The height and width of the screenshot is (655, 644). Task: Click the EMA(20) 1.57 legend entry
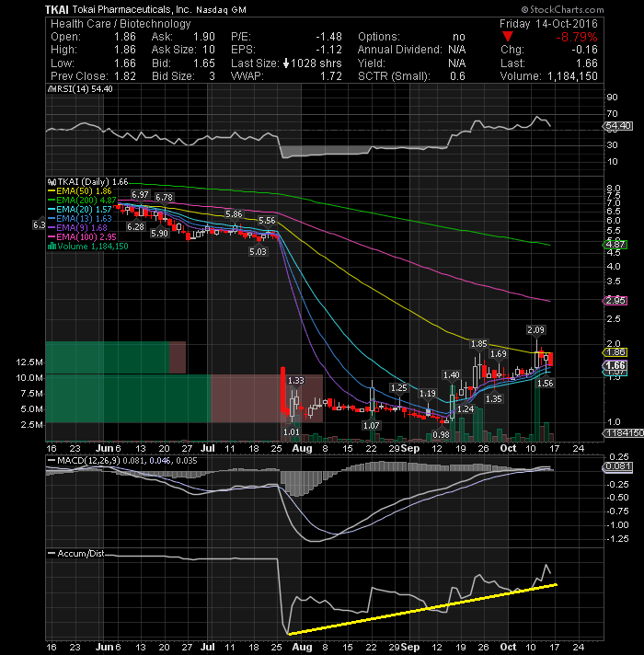point(84,210)
